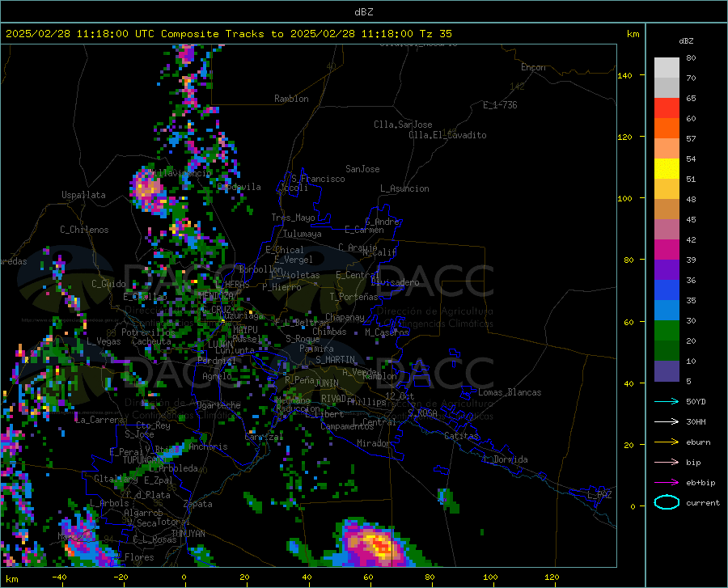
Task: Click the C_Chilenos map label
Action: point(84,230)
